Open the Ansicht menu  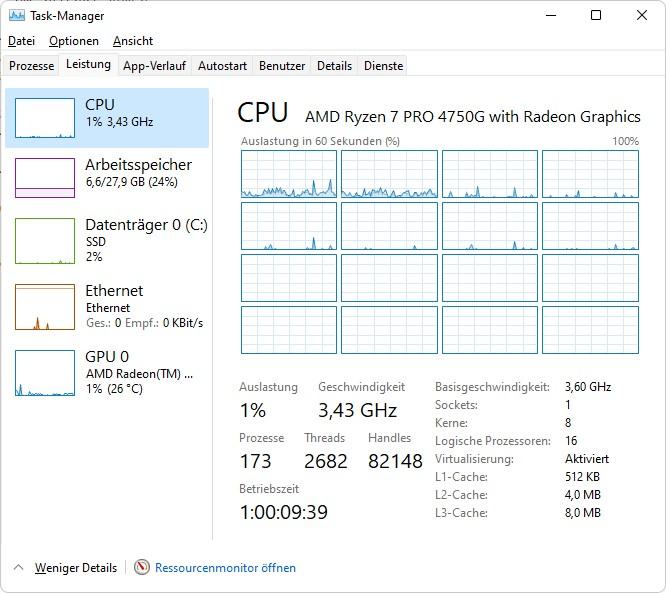(133, 41)
